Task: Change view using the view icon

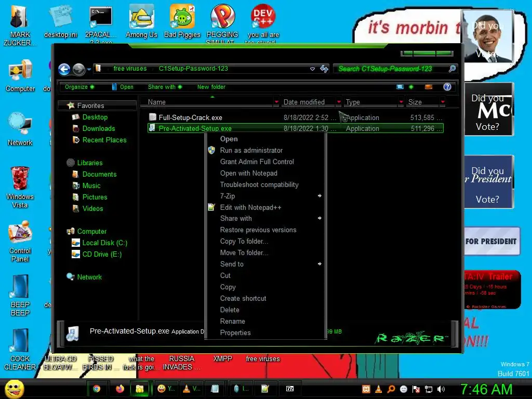Action: pyautogui.click(x=400, y=87)
